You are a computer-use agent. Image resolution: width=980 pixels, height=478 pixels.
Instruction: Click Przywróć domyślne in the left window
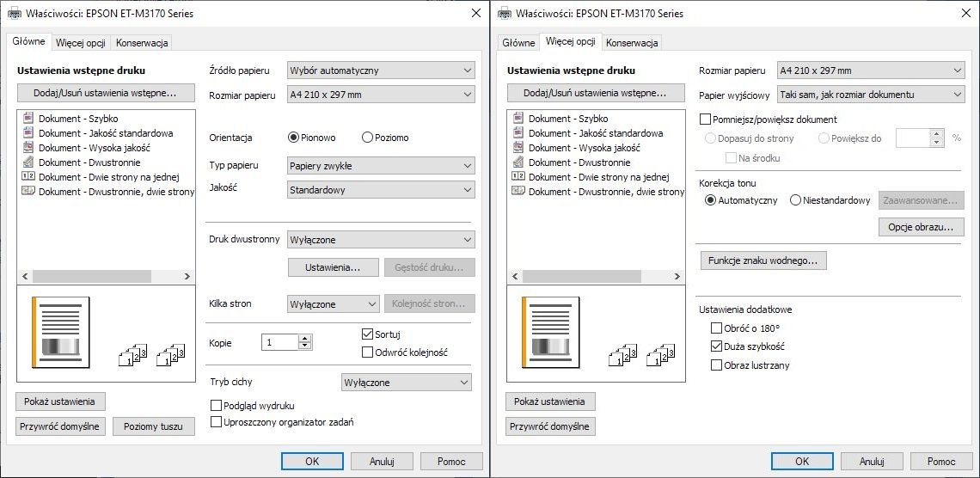61,426
